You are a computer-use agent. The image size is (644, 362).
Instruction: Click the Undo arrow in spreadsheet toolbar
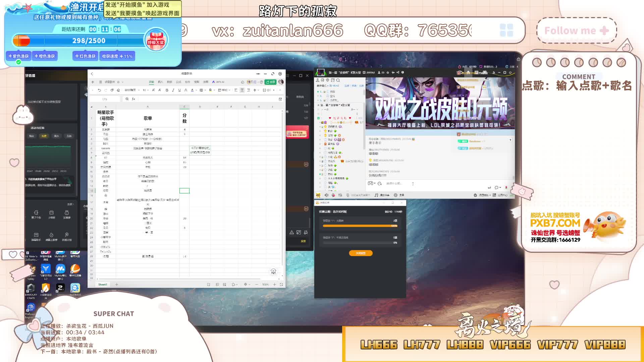tap(99, 90)
